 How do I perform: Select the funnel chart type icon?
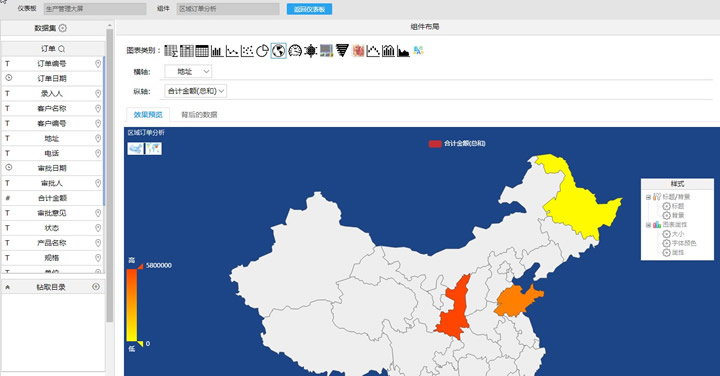coord(342,51)
